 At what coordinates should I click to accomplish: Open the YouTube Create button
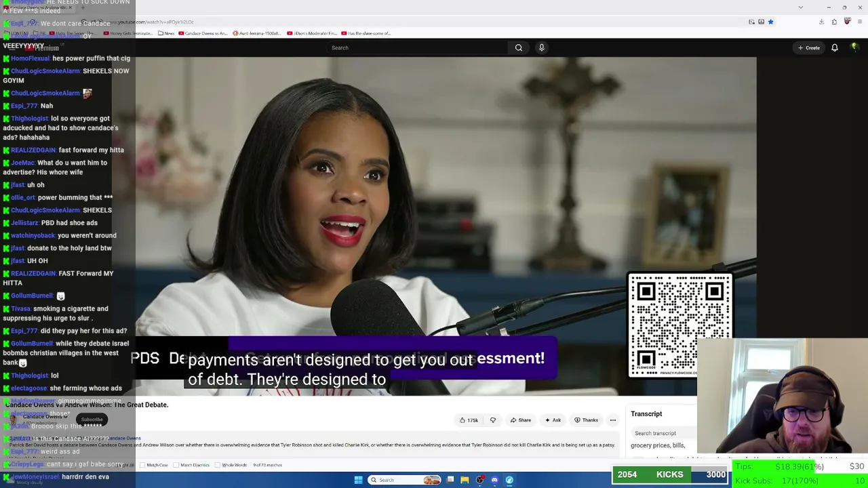809,47
